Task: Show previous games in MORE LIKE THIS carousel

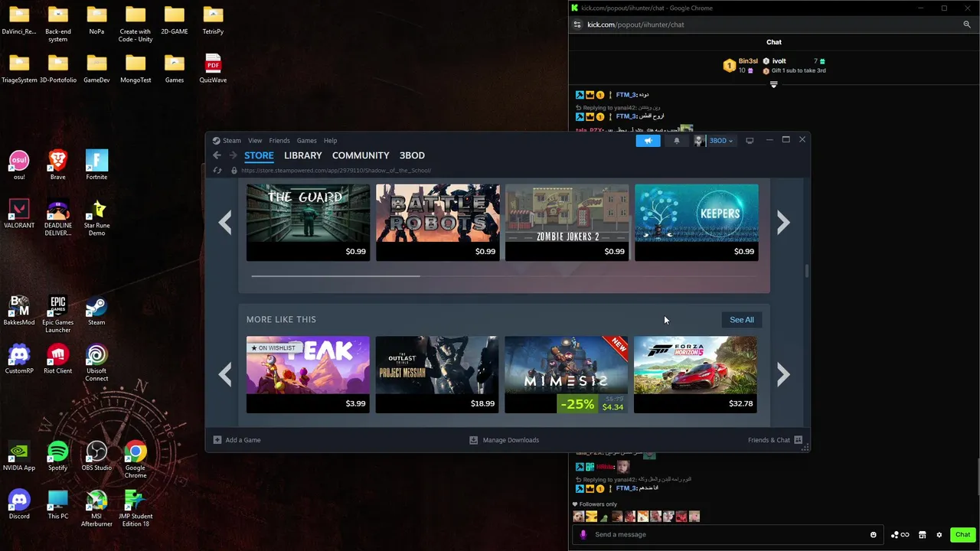Action: (x=225, y=374)
